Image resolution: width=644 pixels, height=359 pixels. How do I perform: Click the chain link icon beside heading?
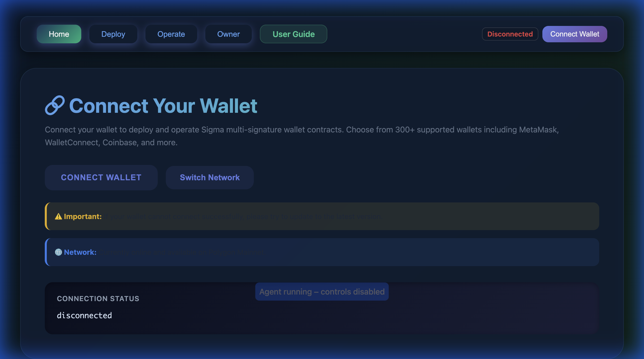tap(55, 105)
